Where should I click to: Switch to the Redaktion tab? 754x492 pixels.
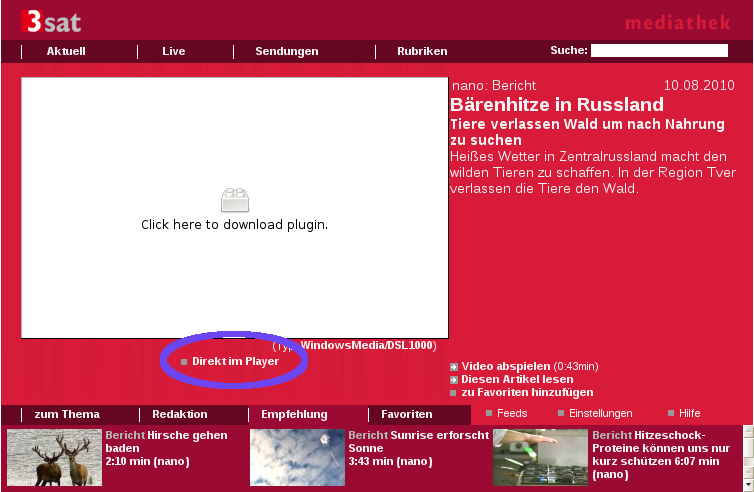click(x=180, y=414)
